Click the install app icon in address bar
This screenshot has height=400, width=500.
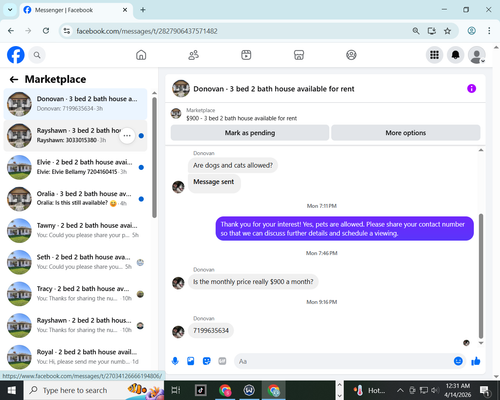point(432,31)
